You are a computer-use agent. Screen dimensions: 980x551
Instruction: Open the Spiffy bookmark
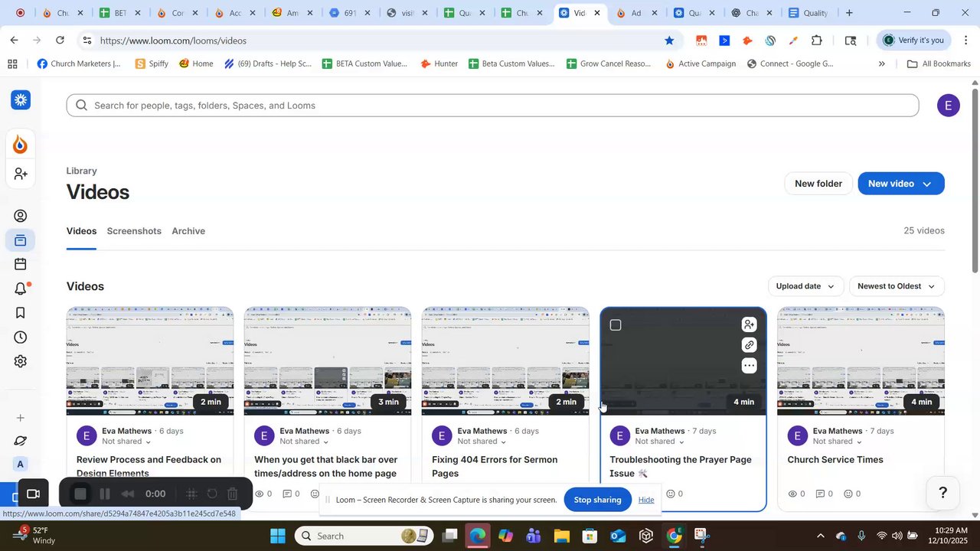(152, 64)
